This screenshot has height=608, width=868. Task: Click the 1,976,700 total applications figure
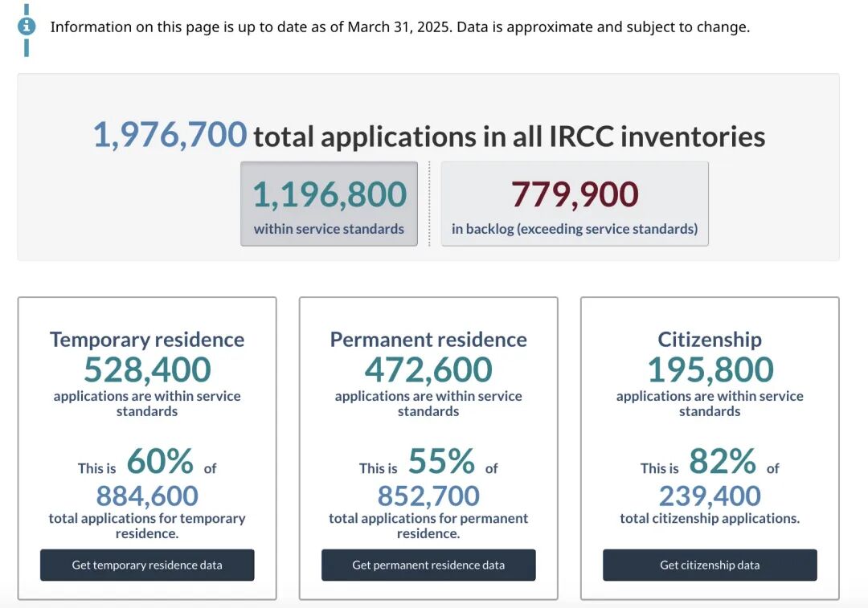coord(170,135)
